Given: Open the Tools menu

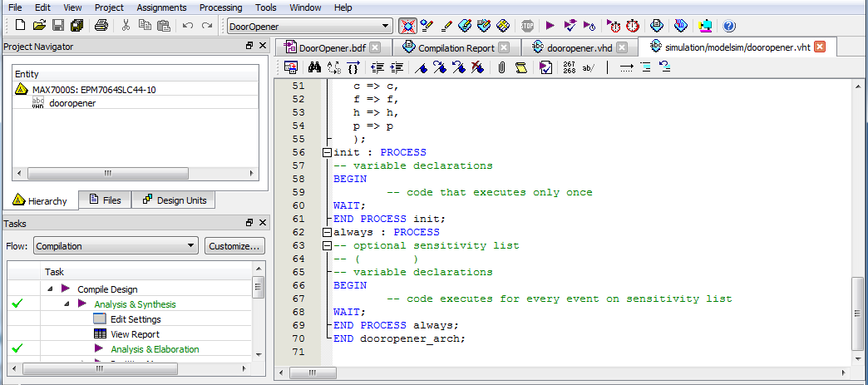Looking at the screenshot, I should coord(266,7).
